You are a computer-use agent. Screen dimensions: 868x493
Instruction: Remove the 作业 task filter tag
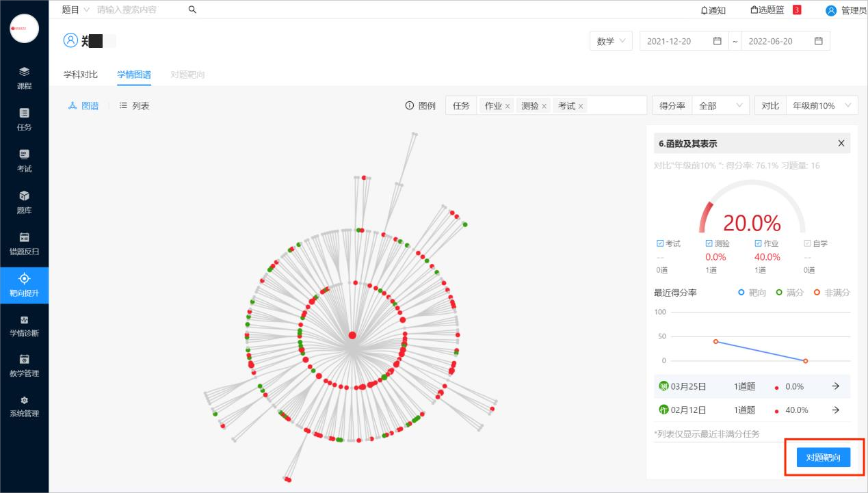click(508, 106)
